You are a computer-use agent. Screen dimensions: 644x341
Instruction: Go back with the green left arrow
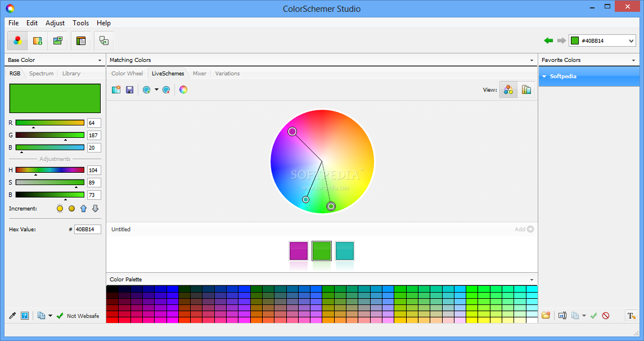(x=548, y=41)
